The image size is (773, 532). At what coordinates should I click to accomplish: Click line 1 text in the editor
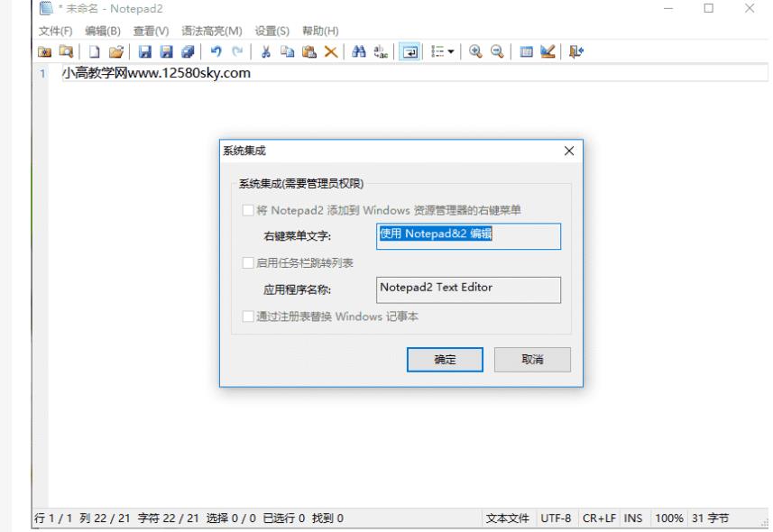point(156,73)
